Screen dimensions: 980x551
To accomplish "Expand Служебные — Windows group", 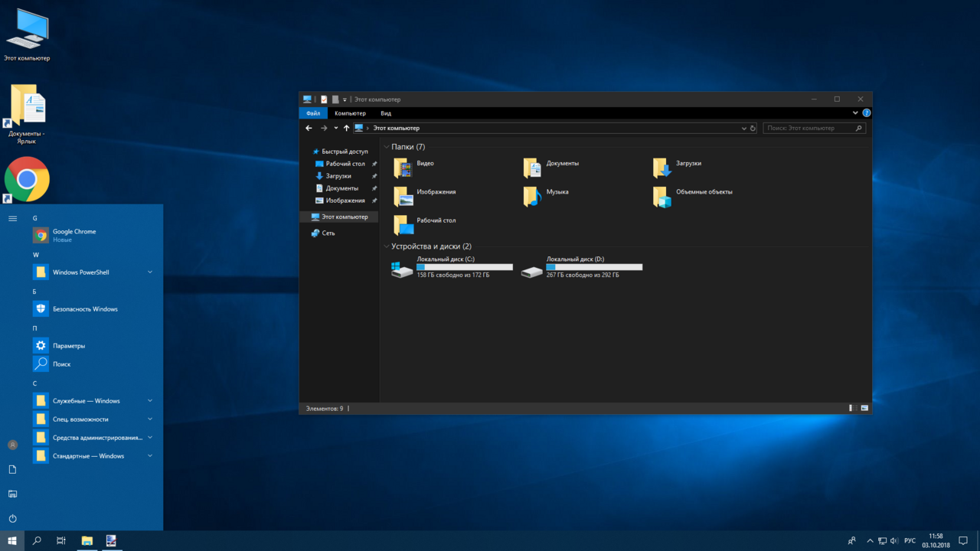I will pos(150,401).
